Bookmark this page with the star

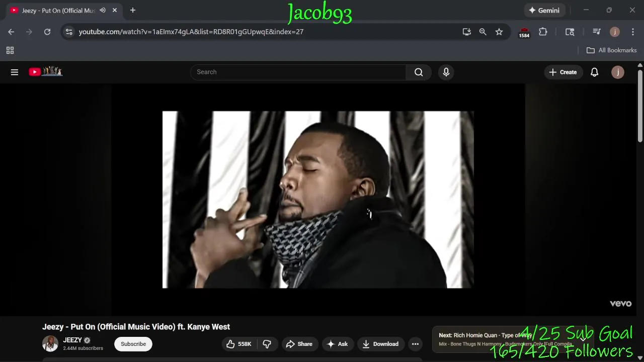click(x=499, y=32)
